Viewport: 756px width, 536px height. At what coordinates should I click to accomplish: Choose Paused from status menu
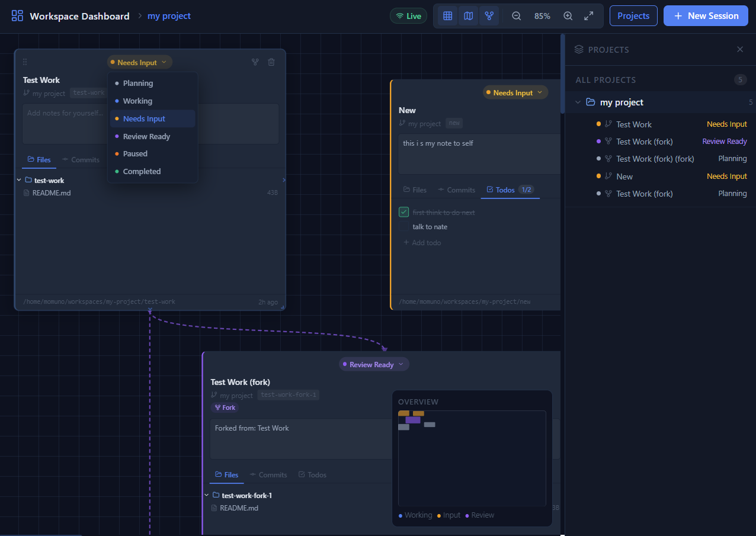[152, 153]
